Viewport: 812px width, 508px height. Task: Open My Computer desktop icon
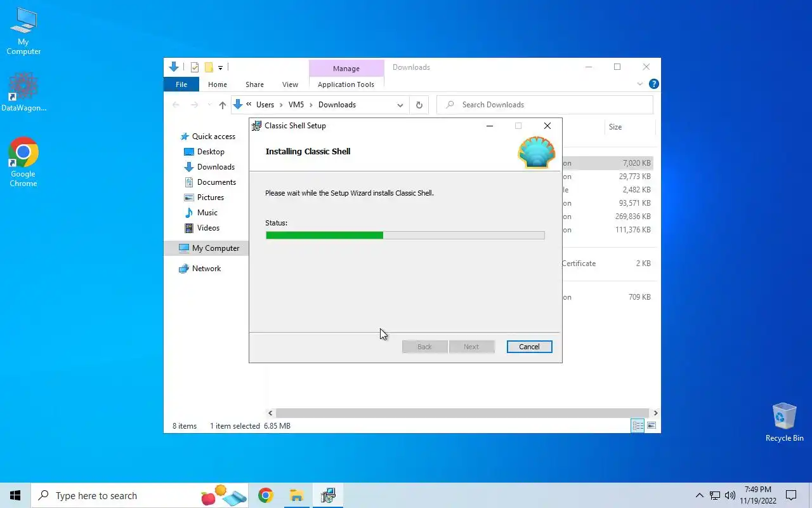(23, 31)
